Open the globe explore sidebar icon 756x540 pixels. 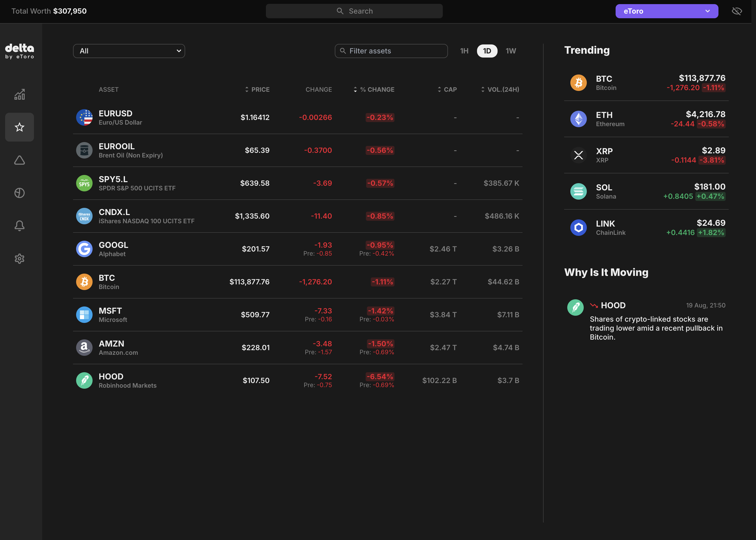(19, 193)
